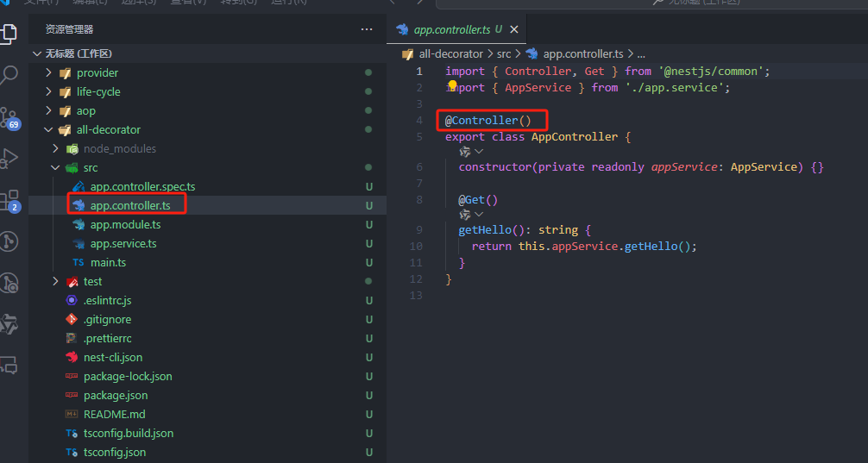
Task: Open the Run and Debug icon
Action: pyautogui.click(x=9, y=158)
